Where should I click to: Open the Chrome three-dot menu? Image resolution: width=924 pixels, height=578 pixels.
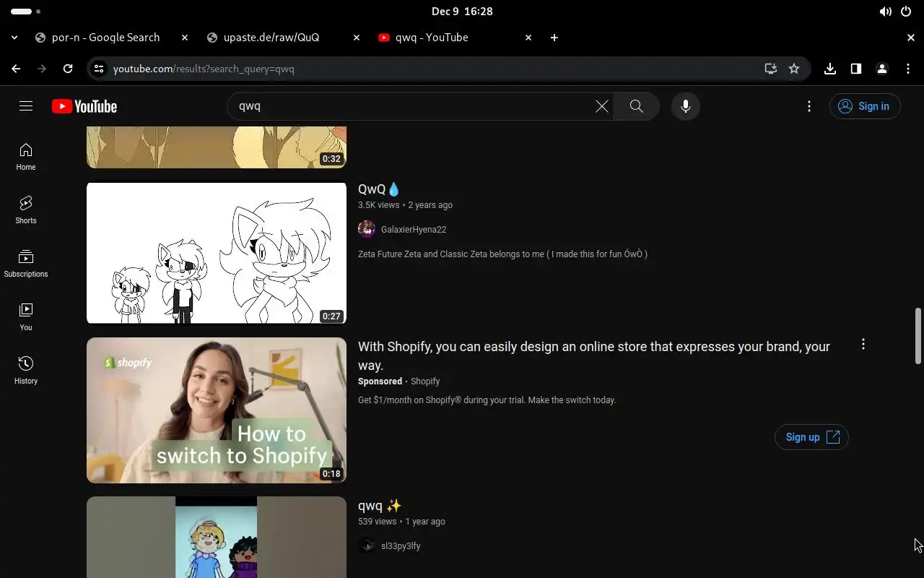click(x=908, y=69)
